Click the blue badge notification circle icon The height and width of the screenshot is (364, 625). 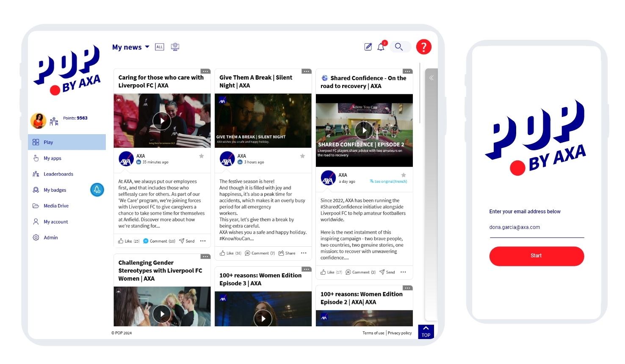click(x=97, y=190)
